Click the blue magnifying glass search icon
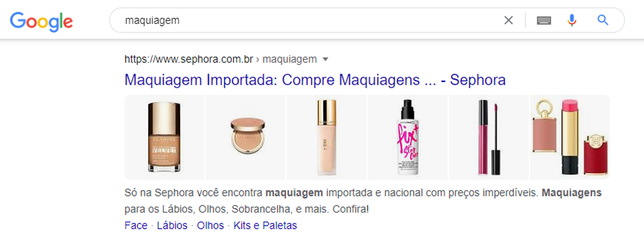Screen dimensions: 644x247 [x=603, y=20]
